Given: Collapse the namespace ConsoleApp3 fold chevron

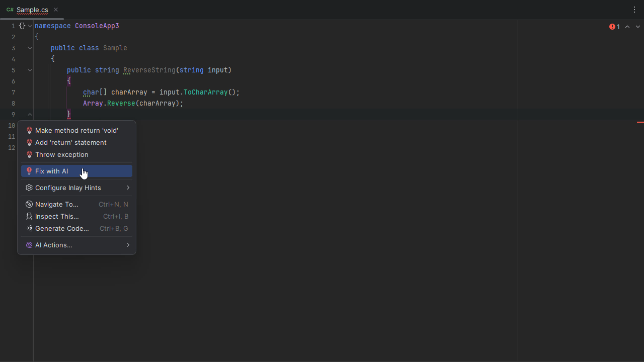Looking at the screenshot, I should click(30, 26).
